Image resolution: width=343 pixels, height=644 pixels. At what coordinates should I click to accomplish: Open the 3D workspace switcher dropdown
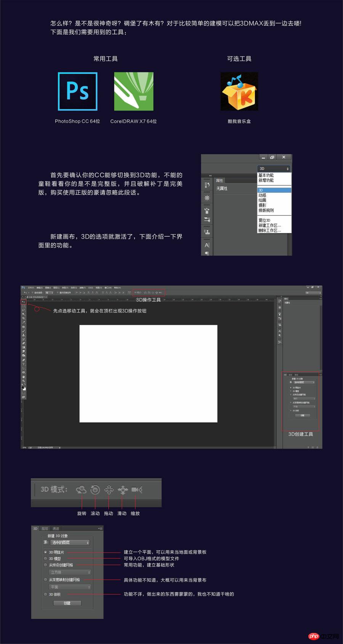coord(274,168)
